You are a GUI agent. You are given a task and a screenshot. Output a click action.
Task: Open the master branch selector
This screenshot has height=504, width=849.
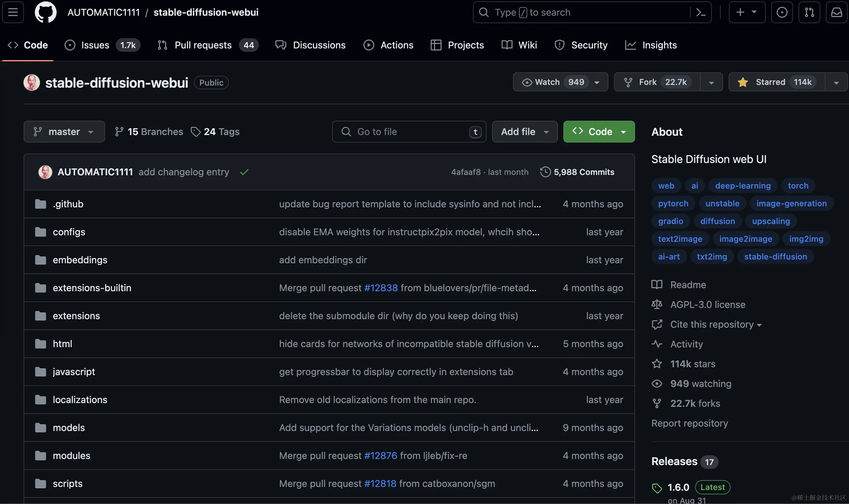(64, 132)
